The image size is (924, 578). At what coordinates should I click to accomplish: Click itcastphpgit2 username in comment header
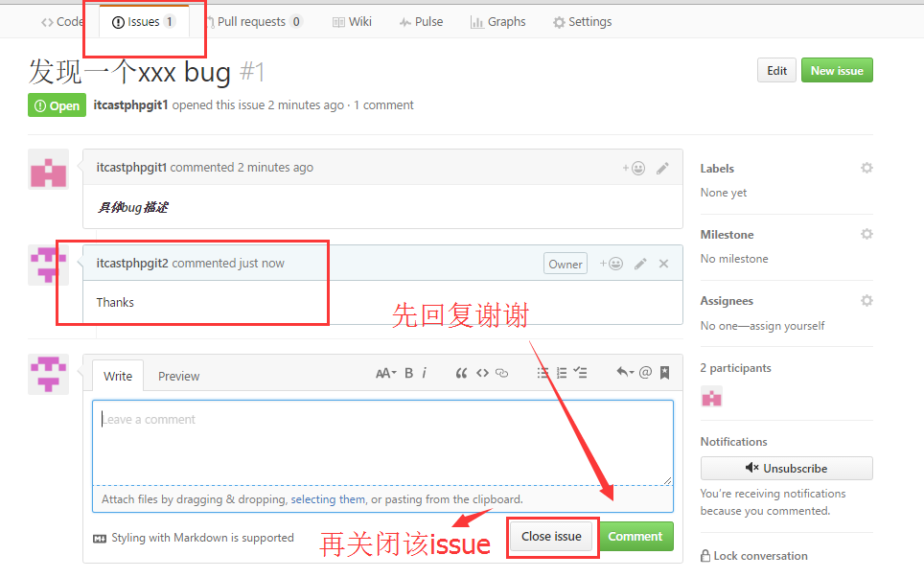pyautogui.click(x=132, y=263)
